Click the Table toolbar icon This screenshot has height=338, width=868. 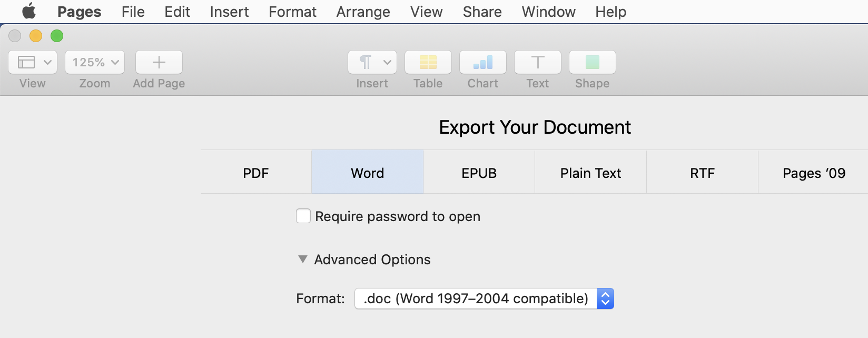(x=428, y=62)
